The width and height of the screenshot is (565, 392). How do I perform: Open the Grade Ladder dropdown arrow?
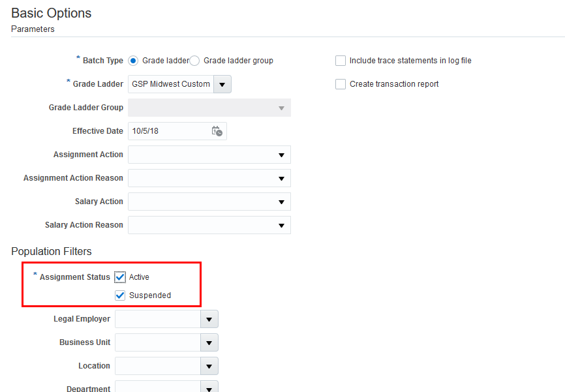(222, 84)
